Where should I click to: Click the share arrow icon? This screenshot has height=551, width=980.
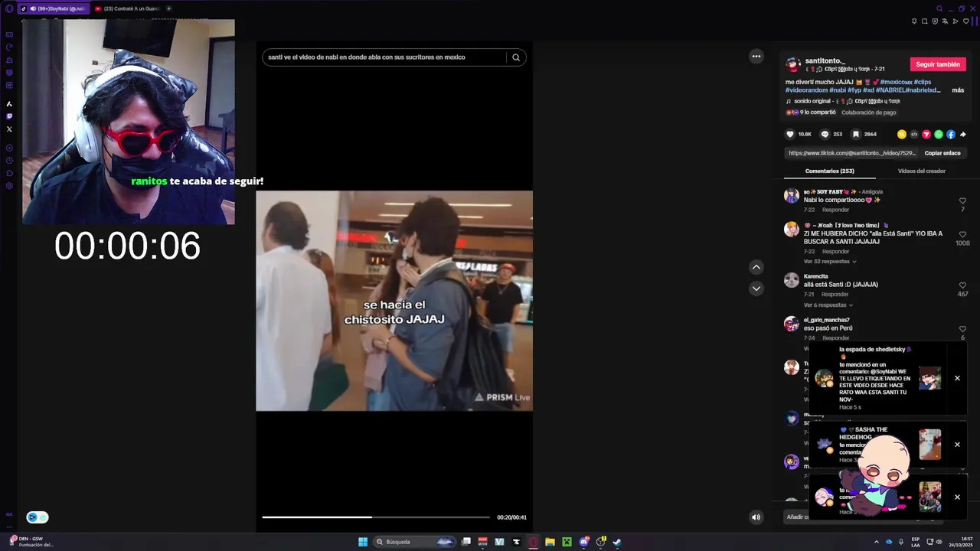pyautogui.click(x=963, y=134)
